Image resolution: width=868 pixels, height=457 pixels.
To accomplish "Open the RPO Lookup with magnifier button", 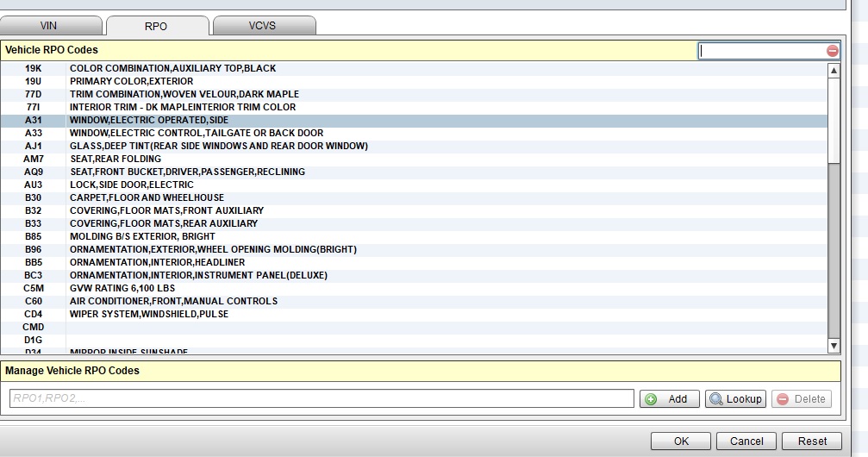I will click(735, 399).
